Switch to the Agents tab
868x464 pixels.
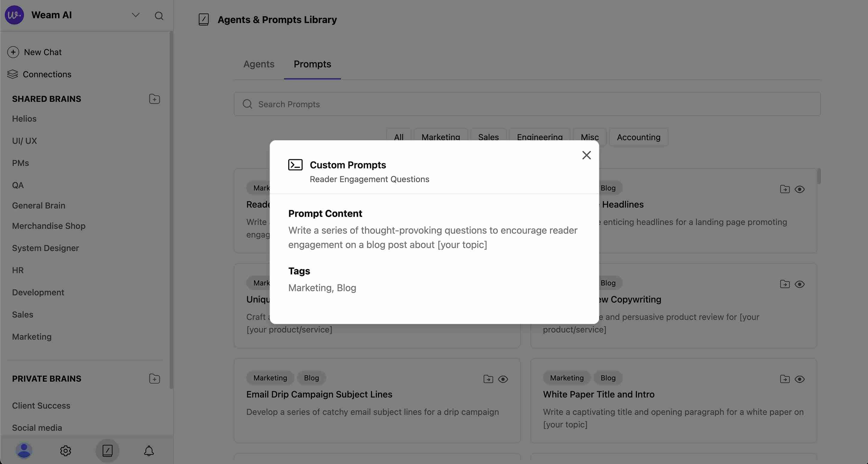[259, 64]
